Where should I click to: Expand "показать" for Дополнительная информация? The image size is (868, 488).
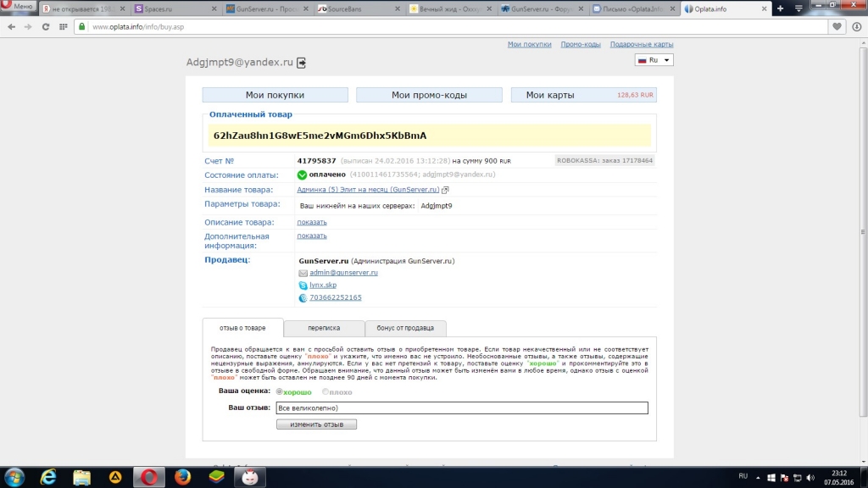click(311, 236)
